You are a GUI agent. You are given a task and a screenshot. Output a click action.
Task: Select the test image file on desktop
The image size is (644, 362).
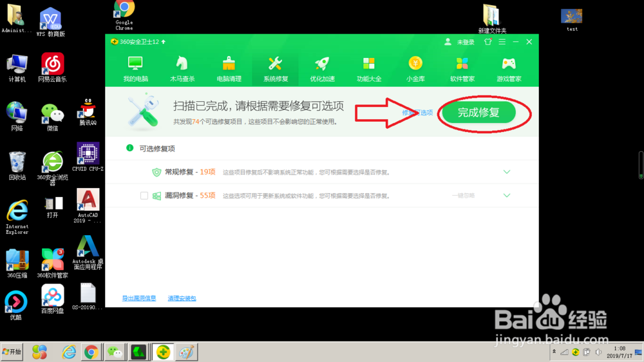pyautogui.click(x=572, y=20)
